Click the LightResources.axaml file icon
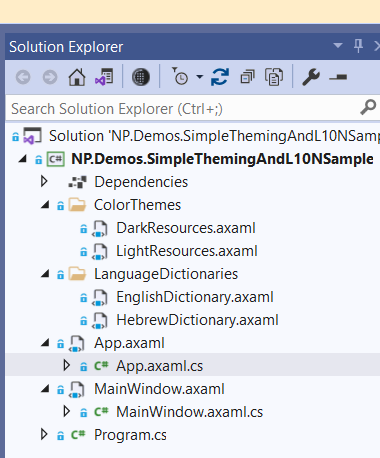 pyautogui.click(x=100, y=252)
